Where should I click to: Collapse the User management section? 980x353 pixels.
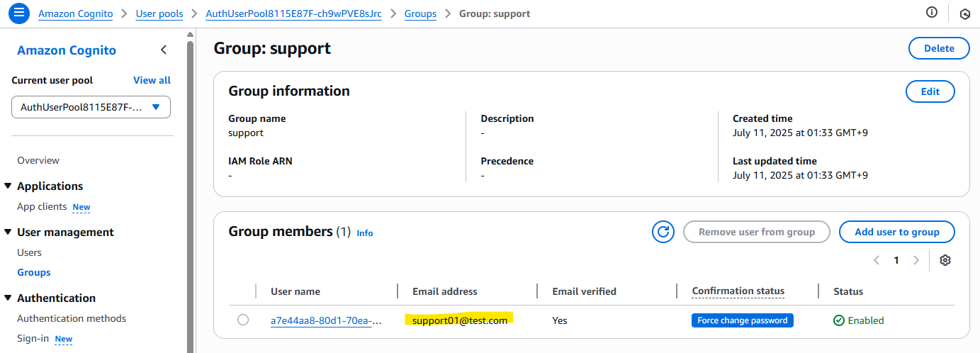pyautogui.click(x=9, y=232)
